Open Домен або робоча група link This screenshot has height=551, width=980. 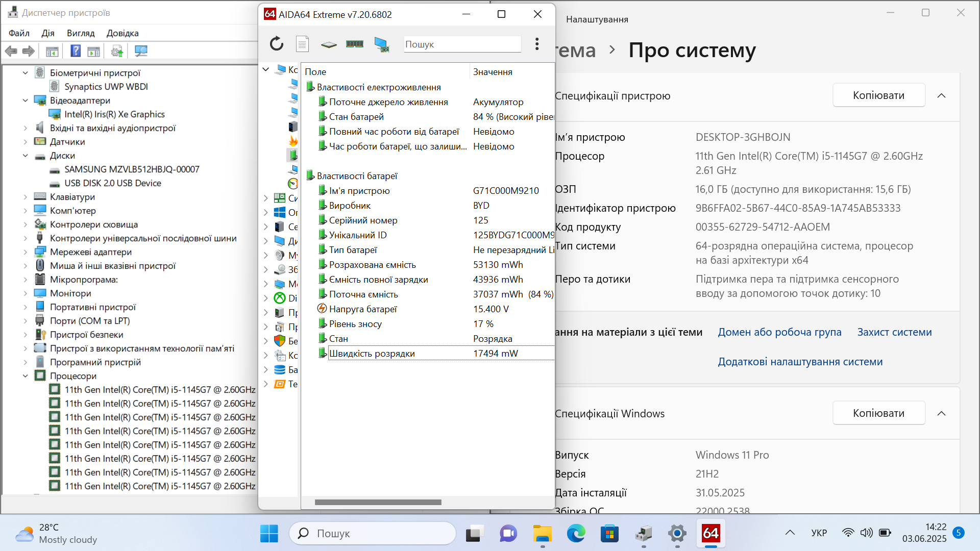click(x=779, y=332)
